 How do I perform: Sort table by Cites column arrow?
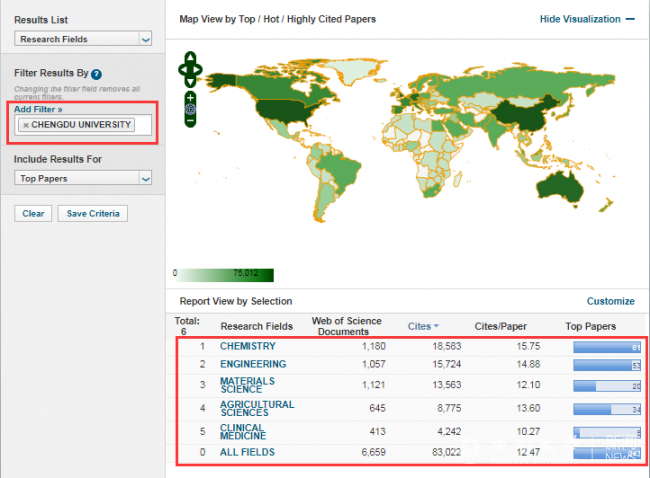click(436, 326)
